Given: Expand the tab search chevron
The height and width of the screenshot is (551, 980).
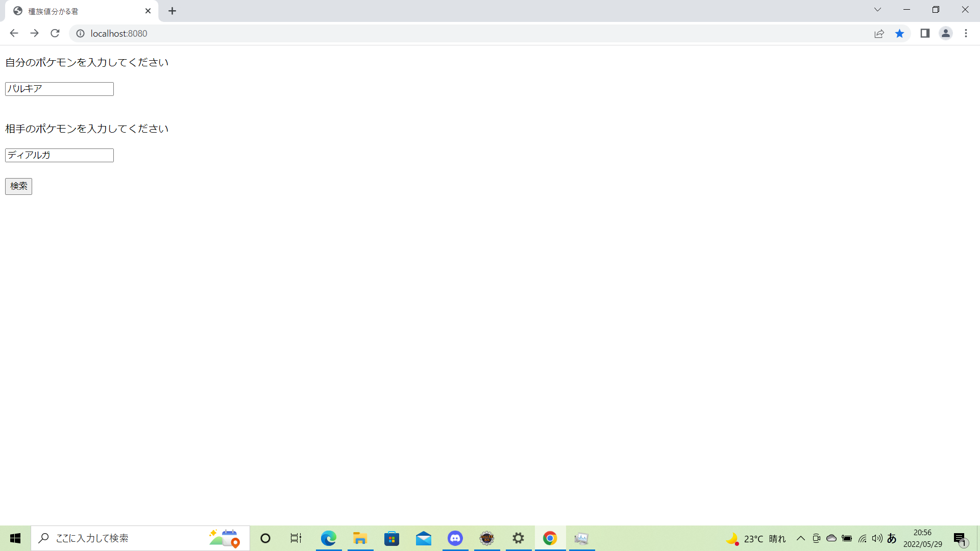Looking at the screenshot, I should (877, 10).
